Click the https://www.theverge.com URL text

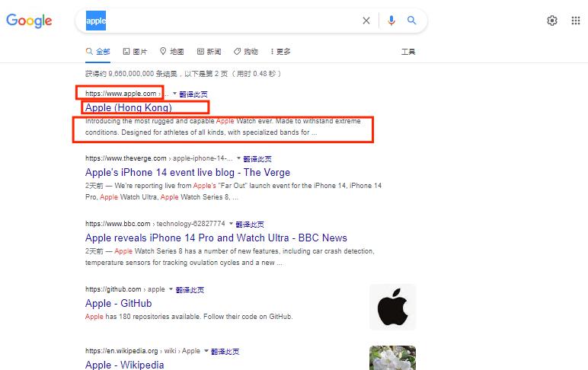[x=126, y=158]
